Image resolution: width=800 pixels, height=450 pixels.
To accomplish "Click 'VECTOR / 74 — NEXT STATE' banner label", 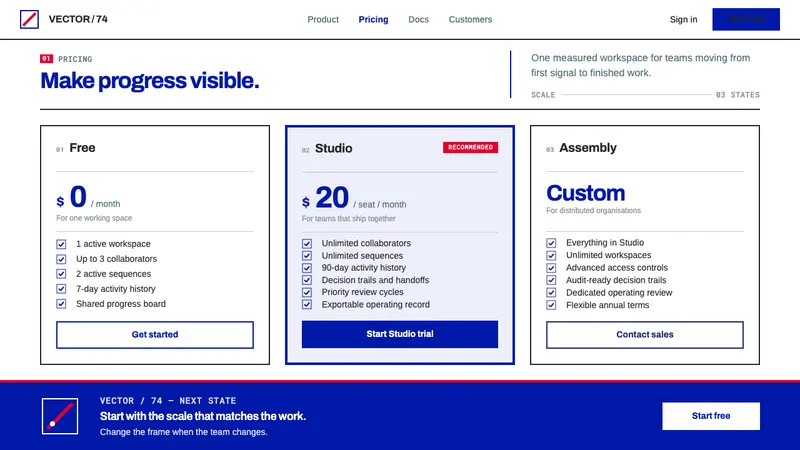I will pyautogui.click(x=168, y=401).
